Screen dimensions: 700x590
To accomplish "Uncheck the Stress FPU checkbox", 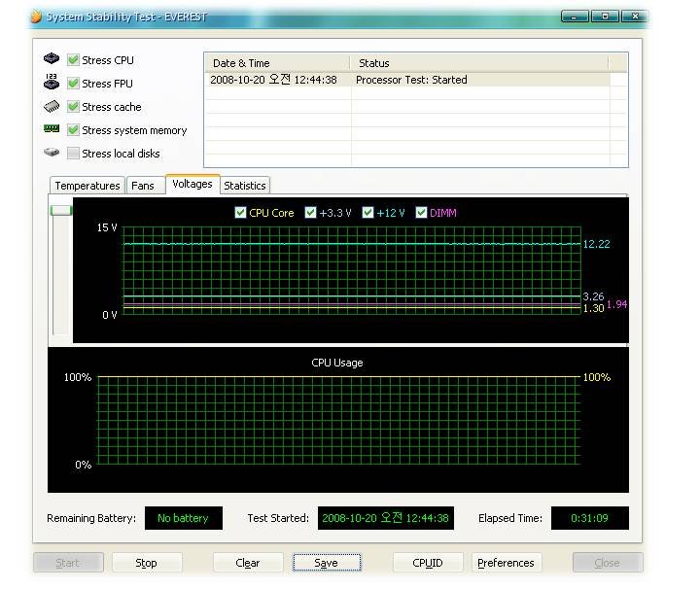I will pos(73,83).
